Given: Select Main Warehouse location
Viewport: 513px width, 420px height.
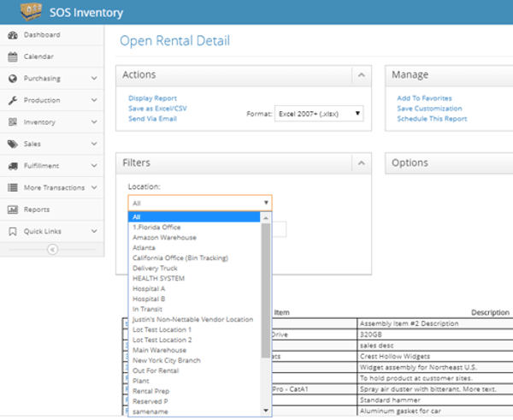Looking at the screenshot, I should pos(194,350).
